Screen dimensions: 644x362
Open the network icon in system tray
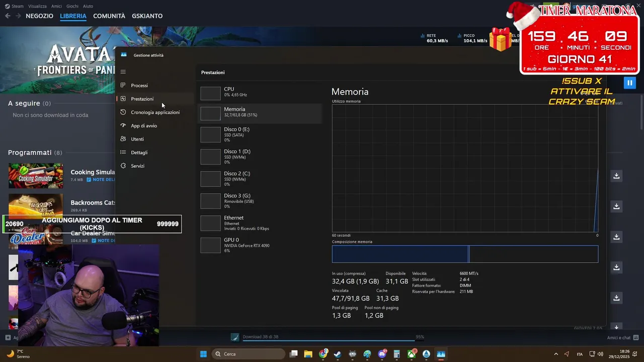[592, 354]
